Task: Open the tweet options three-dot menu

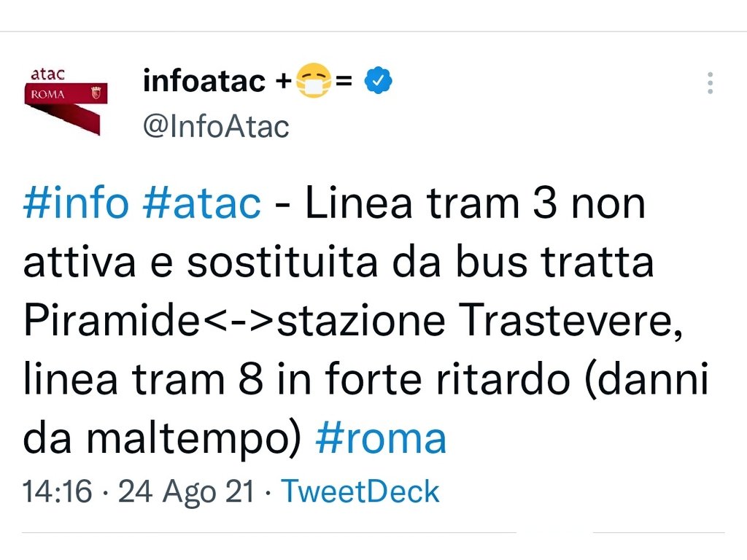Action: 710,82
